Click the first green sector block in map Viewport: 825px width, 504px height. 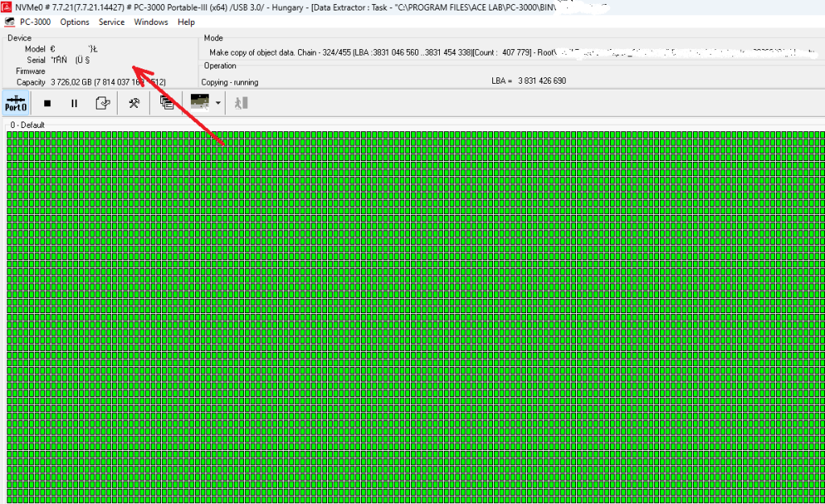click(x=10, y=135)
